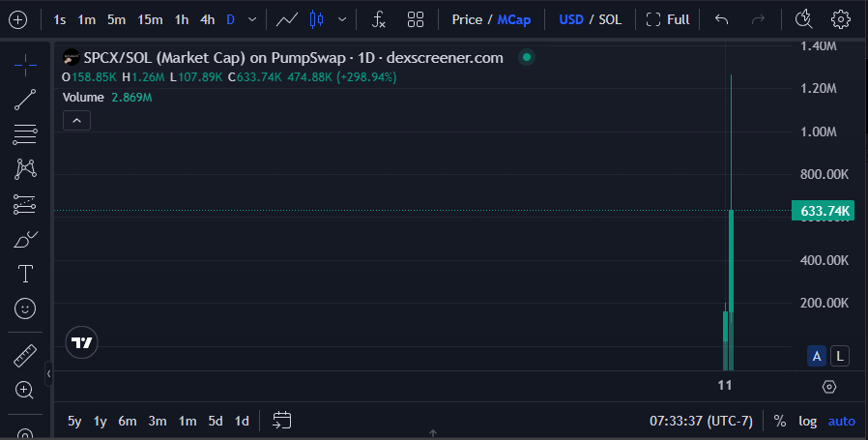
Task: Set the currency to SOL
Action: tap(610, 20)
